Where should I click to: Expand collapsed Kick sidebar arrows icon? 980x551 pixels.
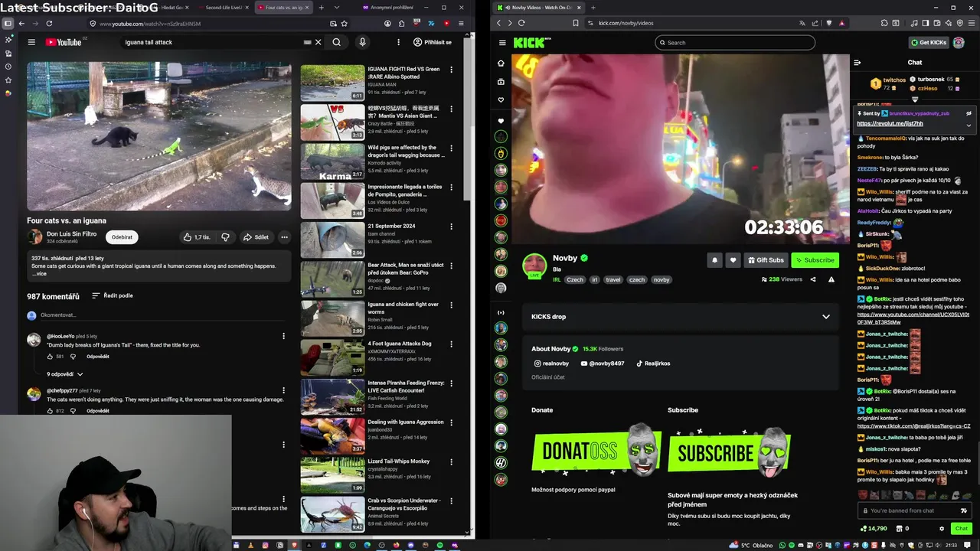(501, 312)
